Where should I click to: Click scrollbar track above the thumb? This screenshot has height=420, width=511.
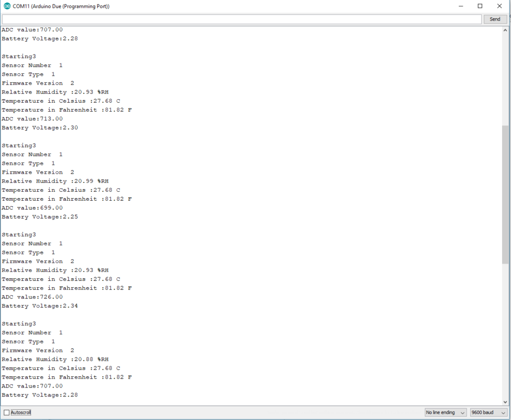coord(505,79)
